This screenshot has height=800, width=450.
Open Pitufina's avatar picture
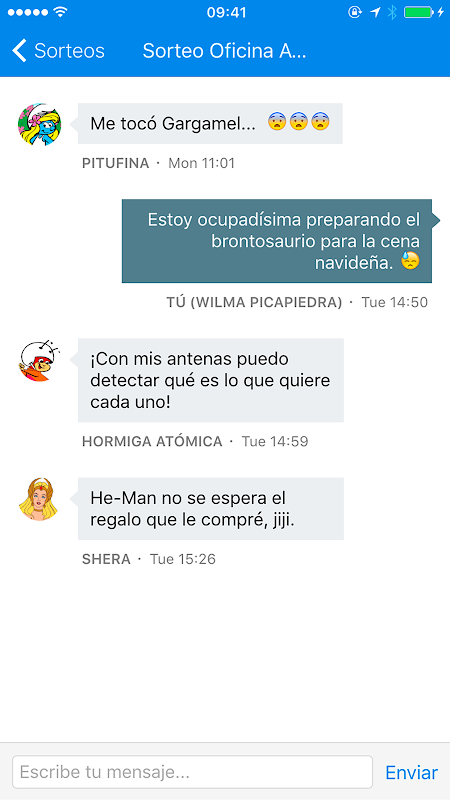point(39,124)
